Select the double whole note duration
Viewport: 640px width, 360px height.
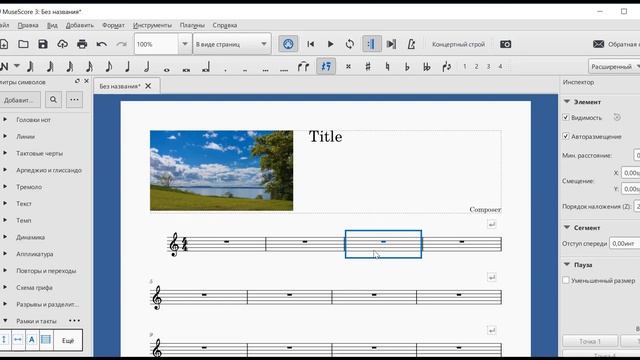point(186,70)
